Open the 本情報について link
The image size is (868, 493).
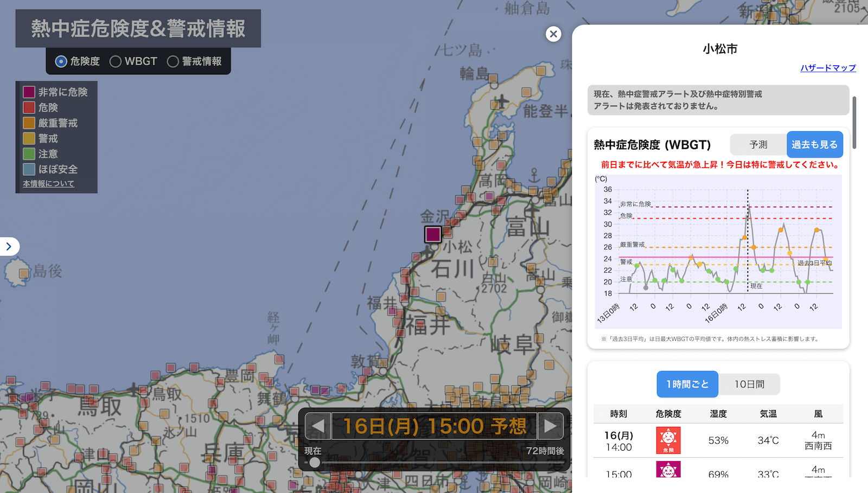click(48, 184)
